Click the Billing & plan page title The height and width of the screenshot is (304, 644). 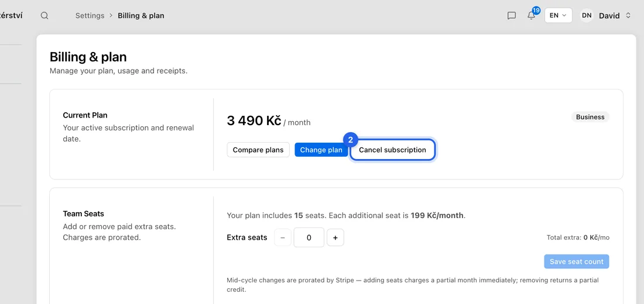88,57
